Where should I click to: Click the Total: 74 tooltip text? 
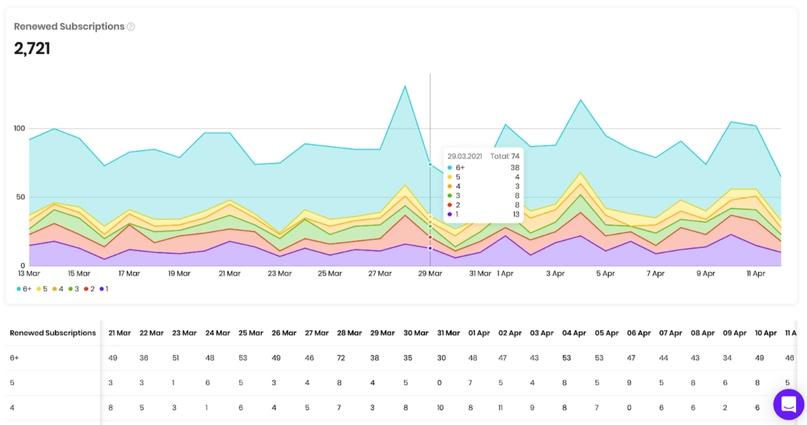point(505,156)
